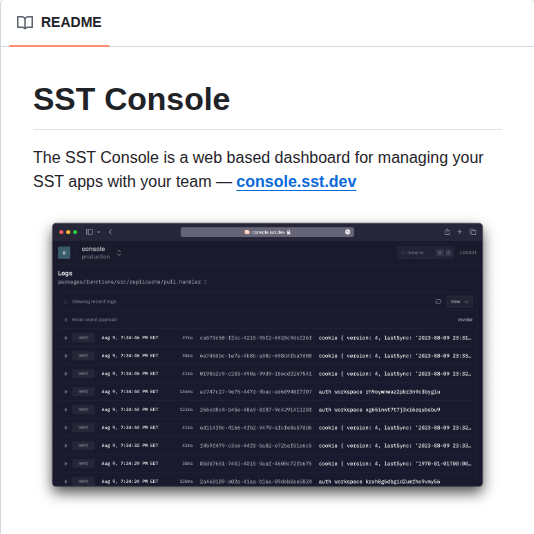Click the SST Console heading
Screen dimensions: 534x534
click(131, 99)
